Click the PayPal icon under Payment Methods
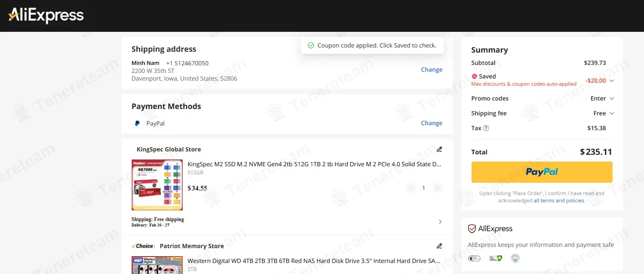This screenshot has width=644, height=274. pos(137,123)
